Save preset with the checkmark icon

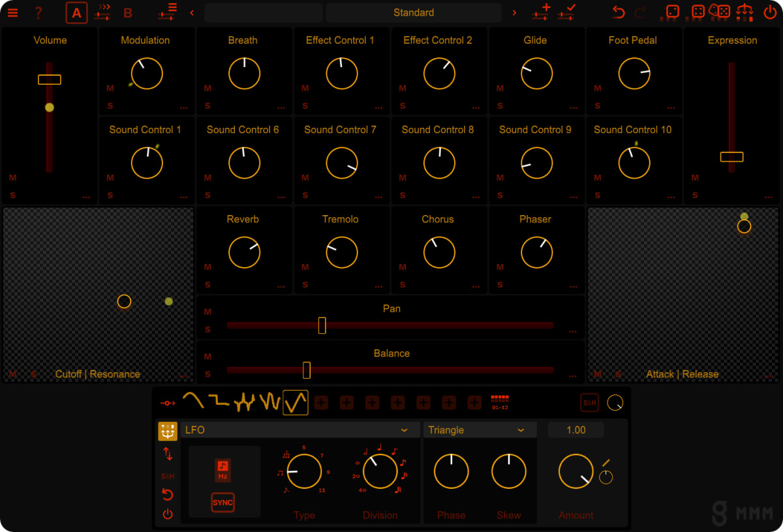566,11
